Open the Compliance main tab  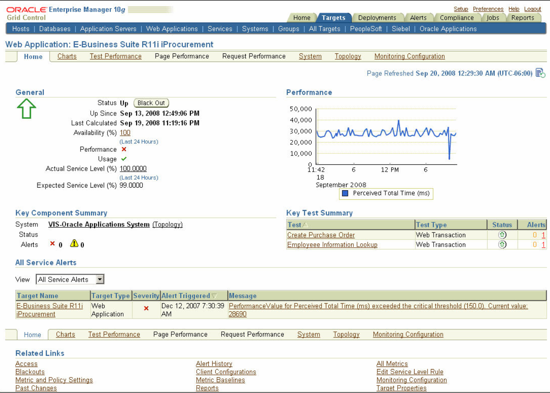[456, 18]
